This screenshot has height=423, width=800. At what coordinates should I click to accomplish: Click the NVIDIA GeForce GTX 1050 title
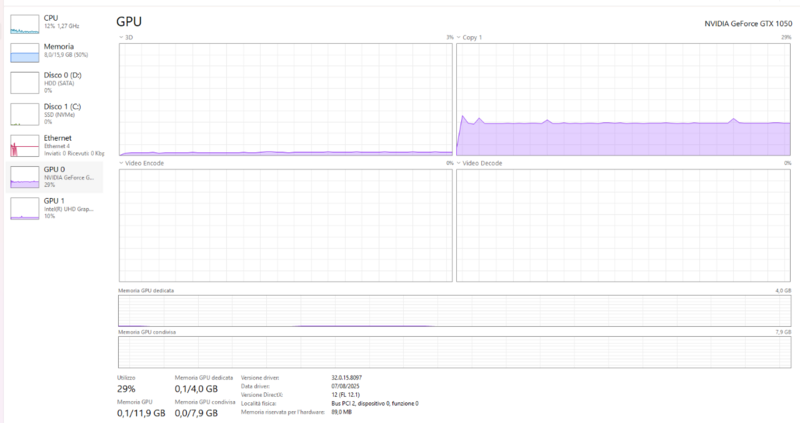[x=740, y=22]
